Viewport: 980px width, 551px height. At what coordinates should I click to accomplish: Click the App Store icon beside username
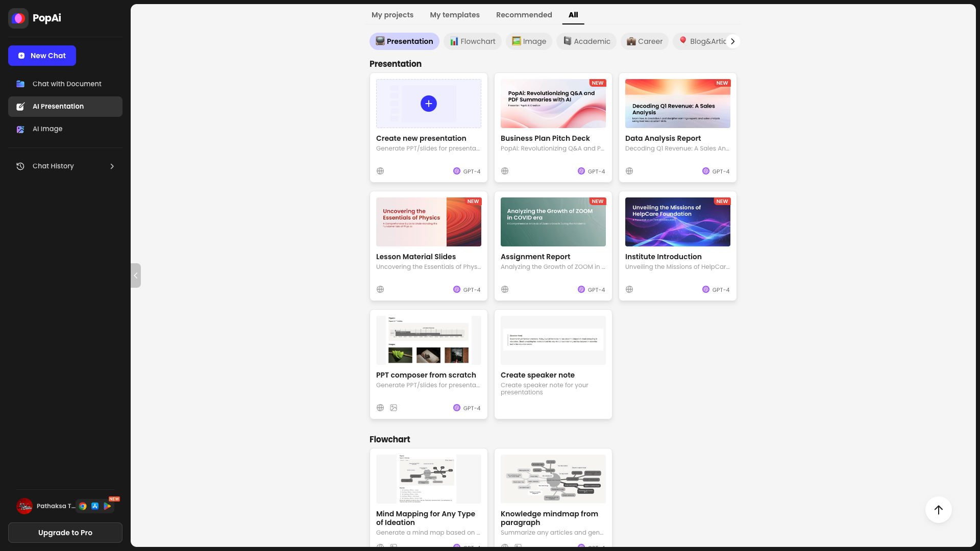click(95, 506)
